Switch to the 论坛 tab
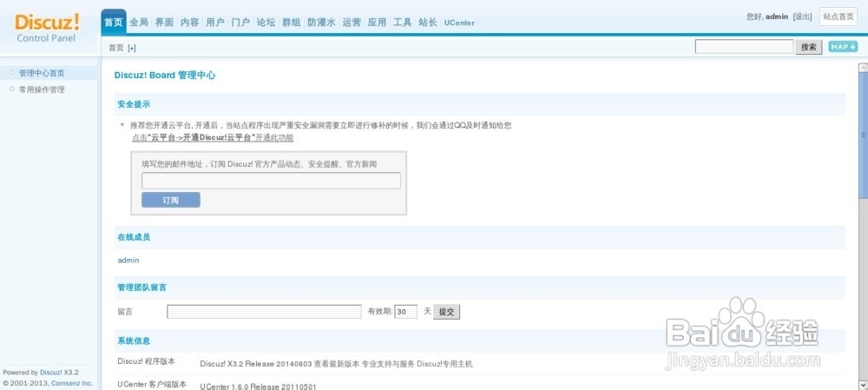 click(x=266, y=23)
